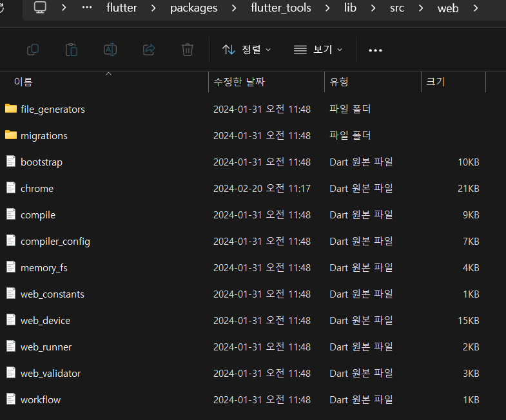506x420 pixels.
Task: Click the compiler_config file name
Action: pos(55,242)
